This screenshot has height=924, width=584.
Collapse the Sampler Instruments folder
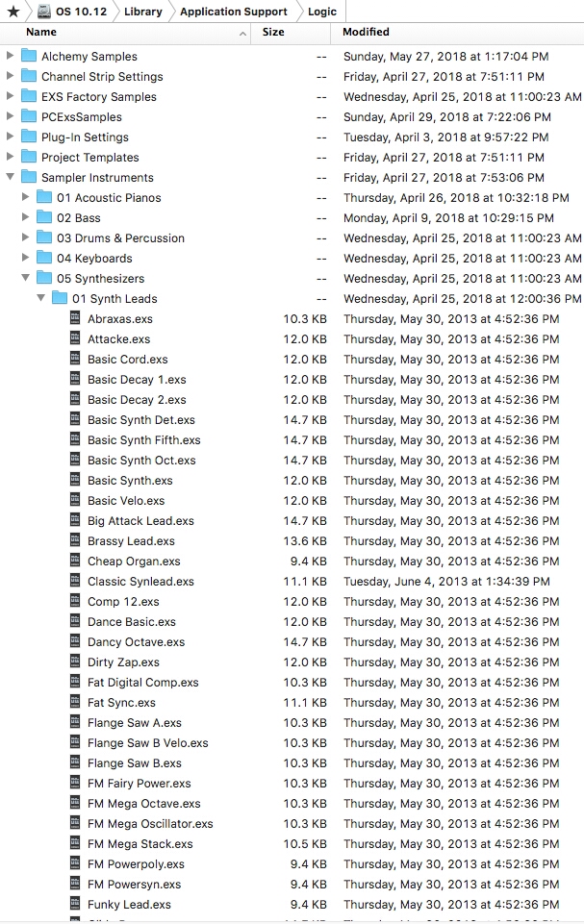click(x=10, y=177)
